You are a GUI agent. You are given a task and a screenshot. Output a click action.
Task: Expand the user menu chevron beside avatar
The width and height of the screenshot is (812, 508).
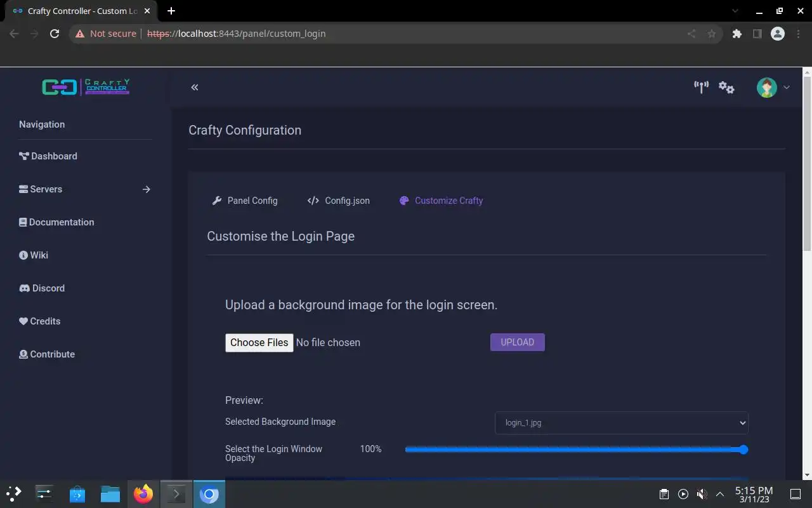point(787,88)
